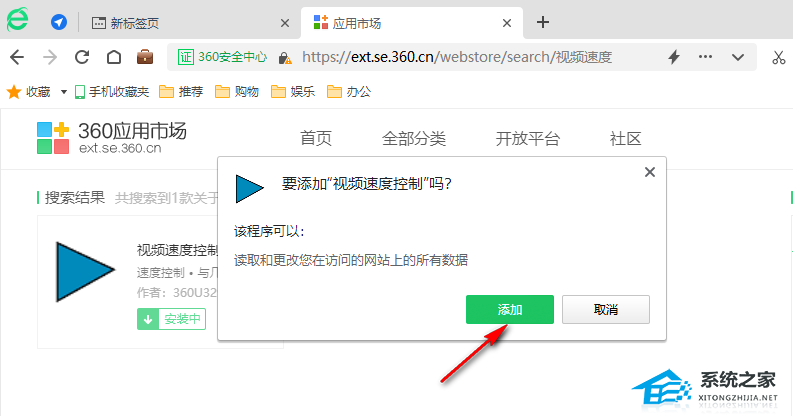Open the 首页 navigation item

coord(316,138)
